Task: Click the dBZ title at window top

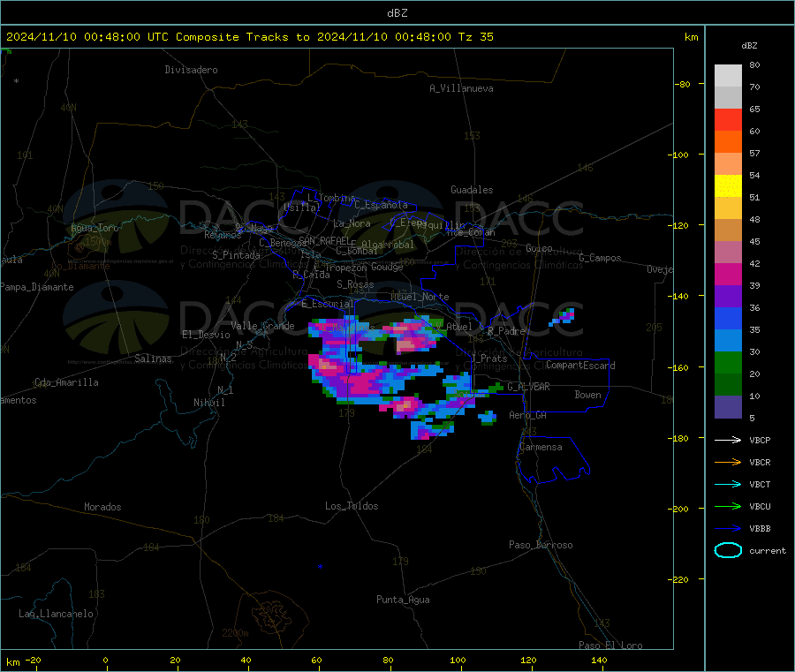Action: (397, 13)
